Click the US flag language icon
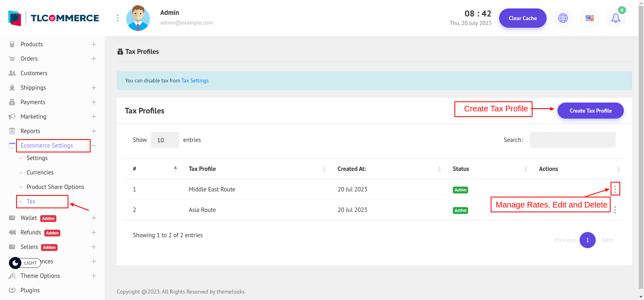This screenshot has width=644, height=300. click(x=589, y=18)
